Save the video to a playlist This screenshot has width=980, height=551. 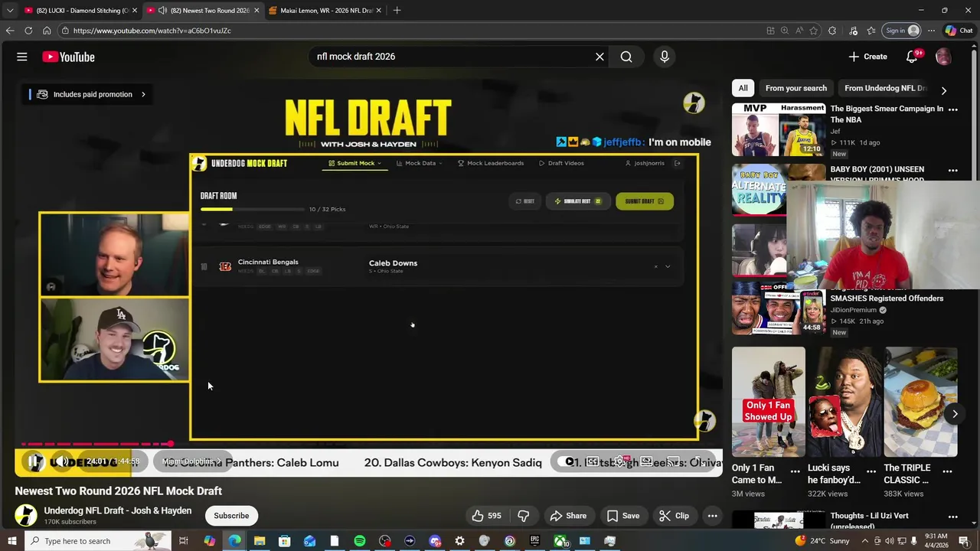622,516
